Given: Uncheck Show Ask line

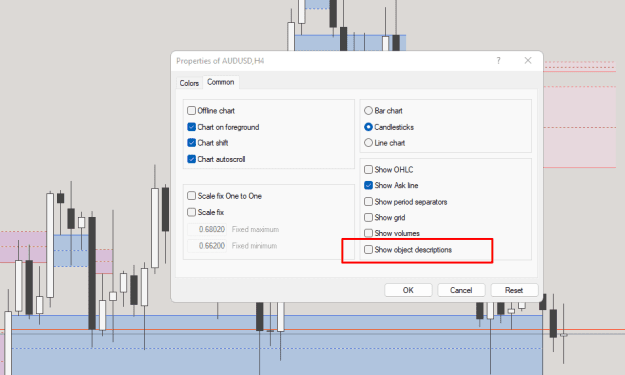Looking at the screenshot, I should (x=368, y=185).
